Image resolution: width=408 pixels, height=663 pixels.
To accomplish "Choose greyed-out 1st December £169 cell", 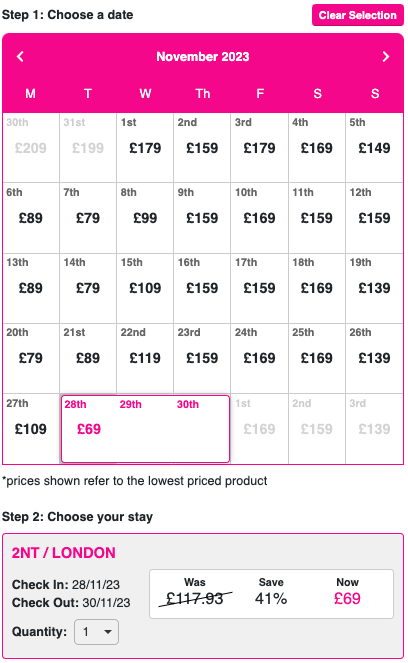I will coord(260,429).
